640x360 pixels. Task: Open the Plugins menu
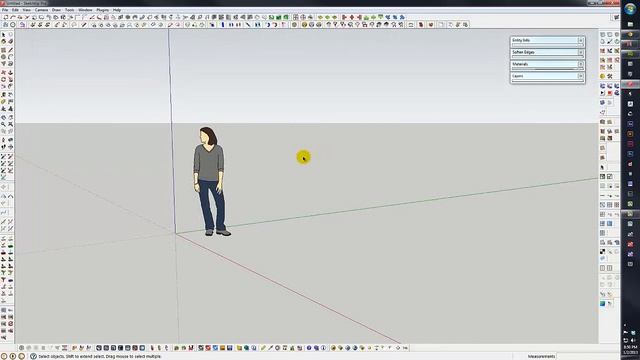[102, 10]
